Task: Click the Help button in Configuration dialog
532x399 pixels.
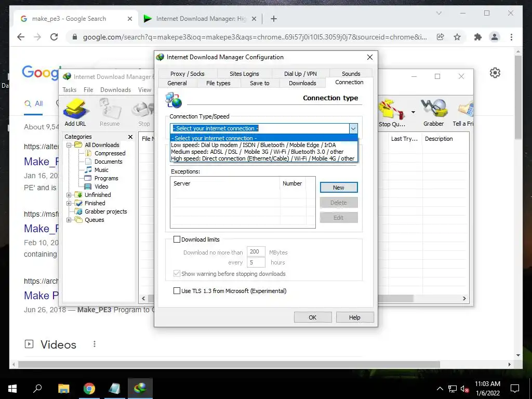Action: point(354,317)
